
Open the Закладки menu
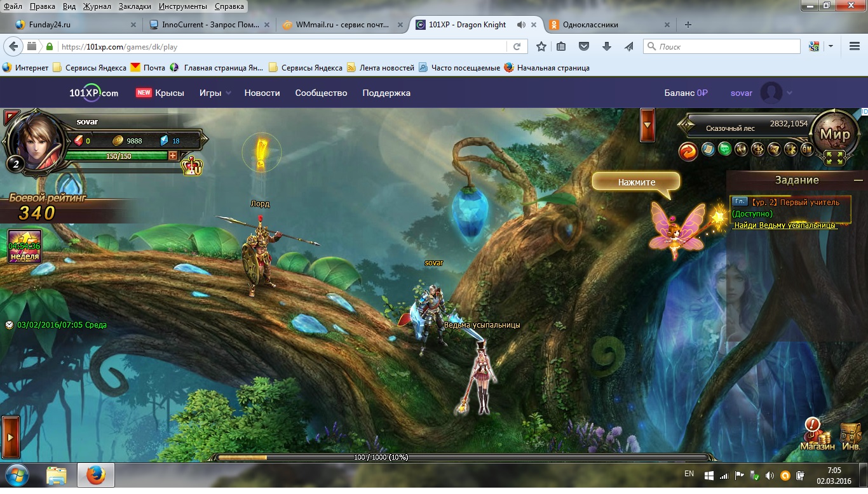[135, 6]
